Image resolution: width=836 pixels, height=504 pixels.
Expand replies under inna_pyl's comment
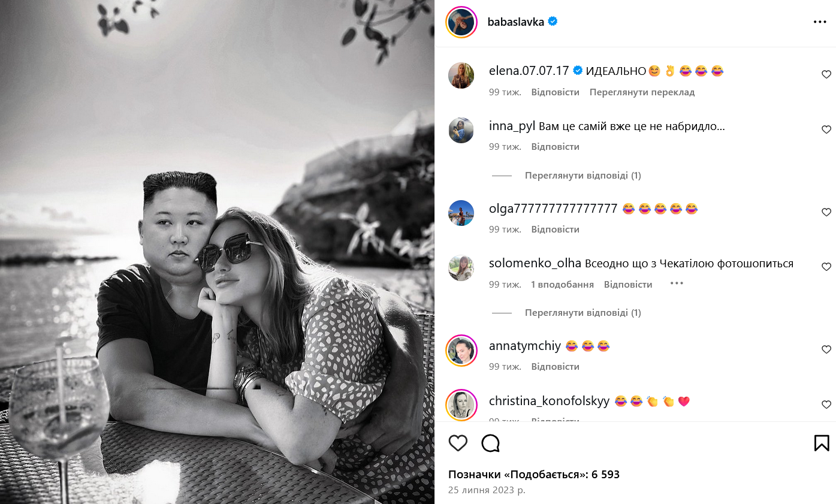click(x=583, y=176)
